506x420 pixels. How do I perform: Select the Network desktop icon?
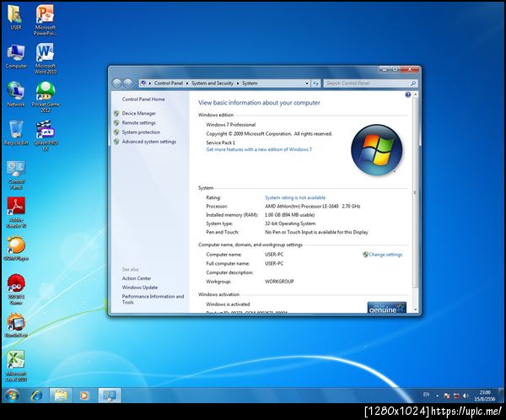(x=16, y=94)
